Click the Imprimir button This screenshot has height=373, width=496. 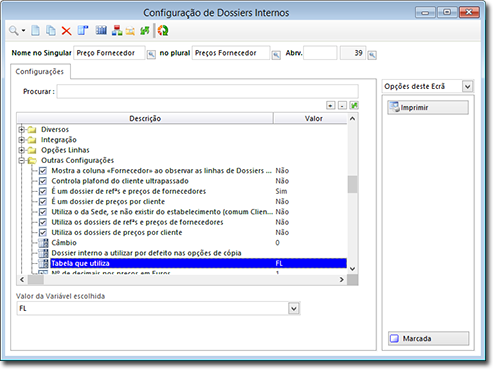428,107
